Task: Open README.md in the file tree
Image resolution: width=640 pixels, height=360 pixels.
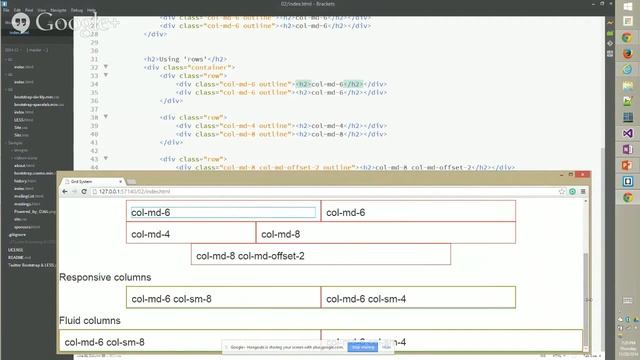Action: (19, 258)
